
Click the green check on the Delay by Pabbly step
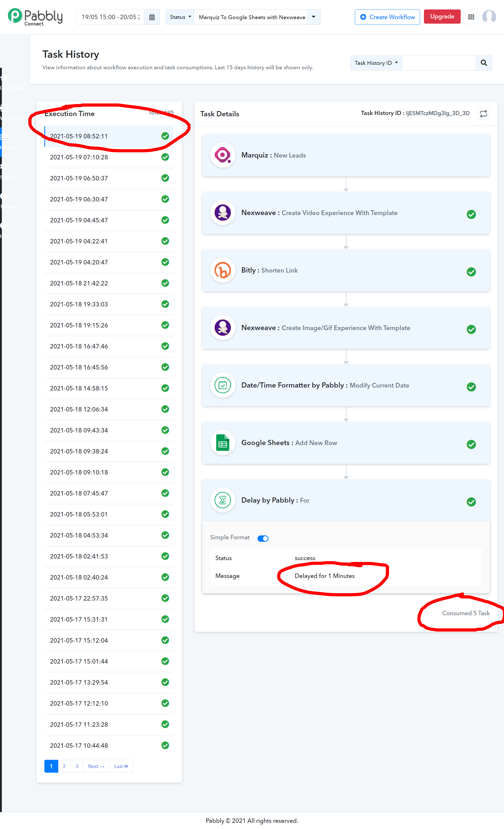click(x=471, y=502)
